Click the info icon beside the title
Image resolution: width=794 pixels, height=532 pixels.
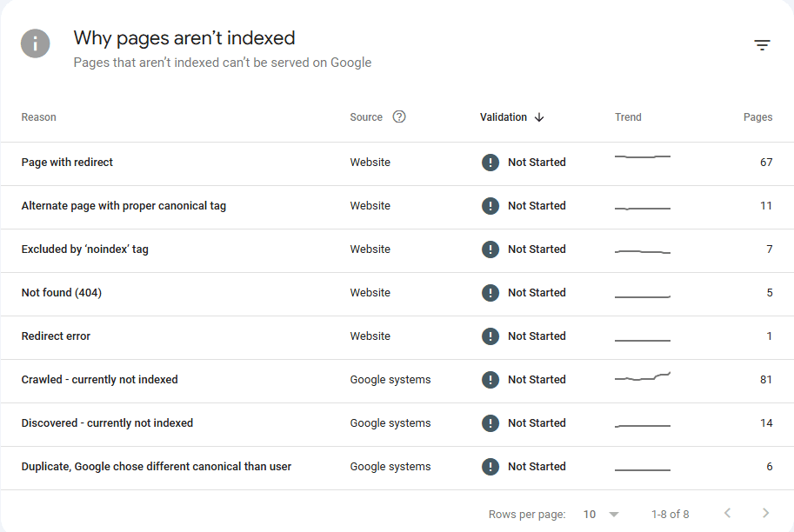pos(35,43)
